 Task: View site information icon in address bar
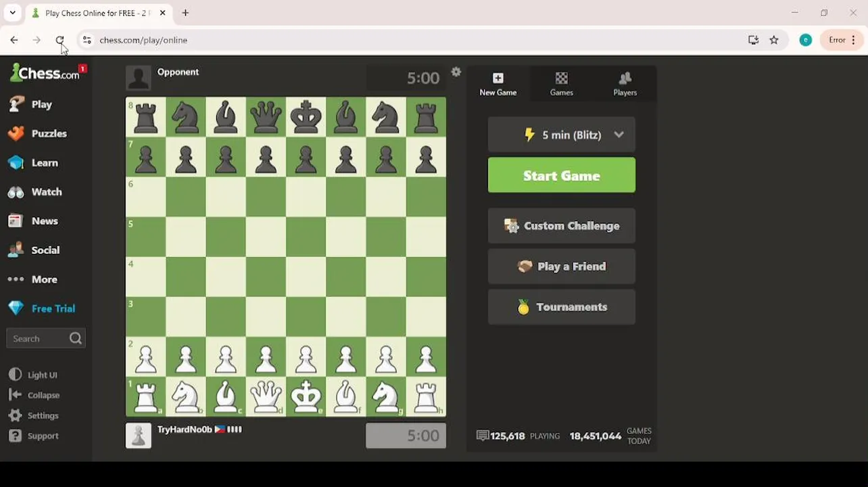(x=87, y=40)
